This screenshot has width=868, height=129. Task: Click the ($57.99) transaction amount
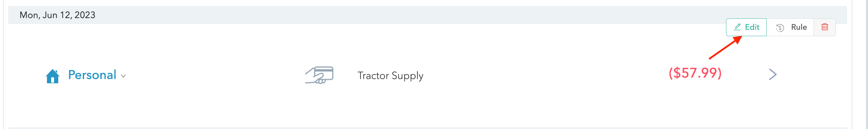695,73
